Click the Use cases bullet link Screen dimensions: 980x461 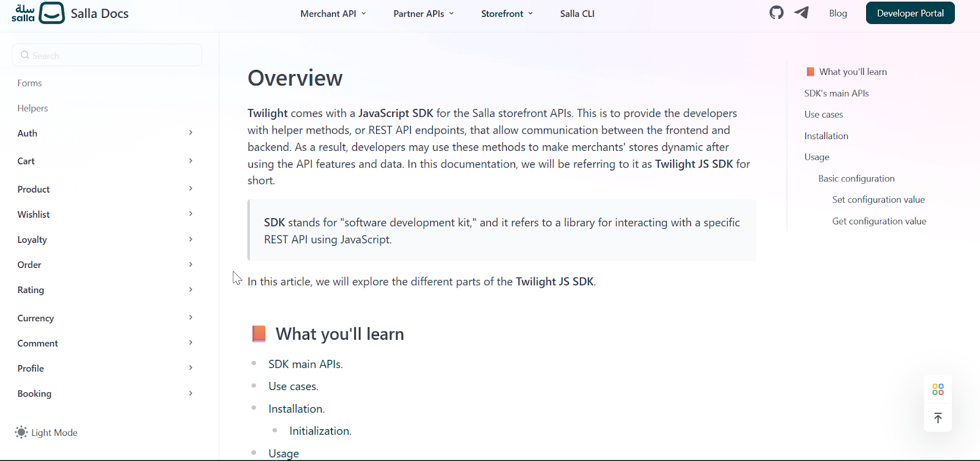(x=293, y=386)
